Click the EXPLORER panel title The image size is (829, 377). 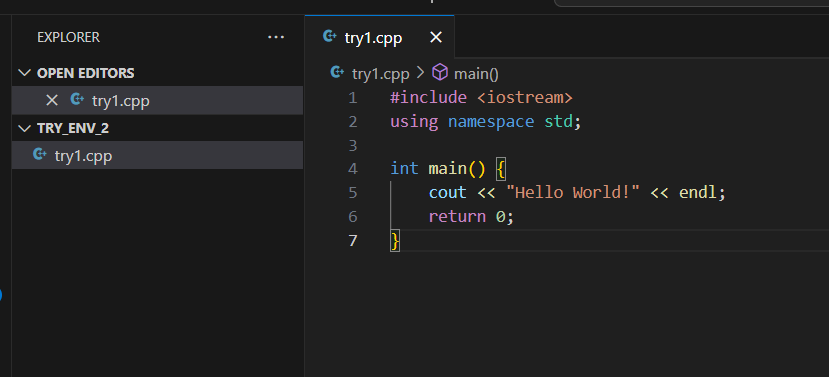(68, 38)
